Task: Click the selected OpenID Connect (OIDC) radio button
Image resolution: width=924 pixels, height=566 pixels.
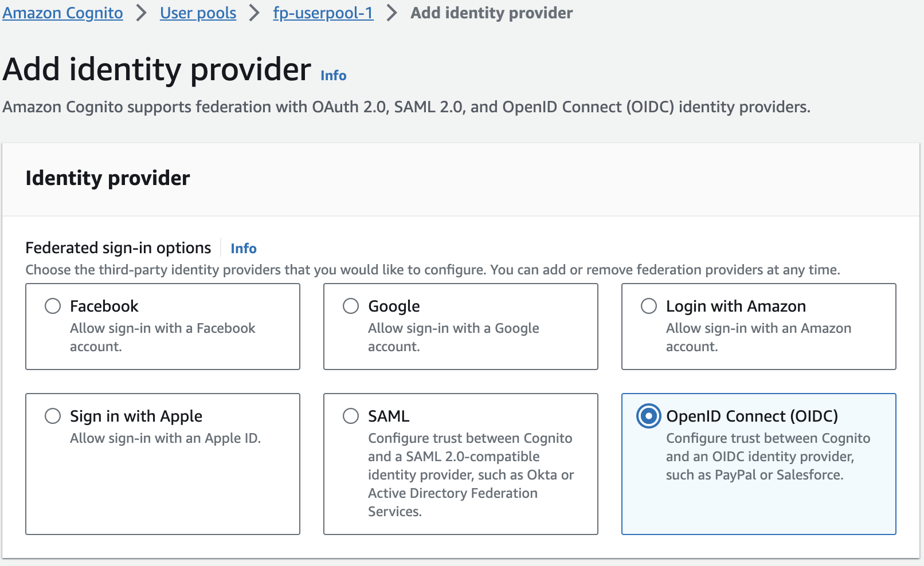Action: pos(649,416)
